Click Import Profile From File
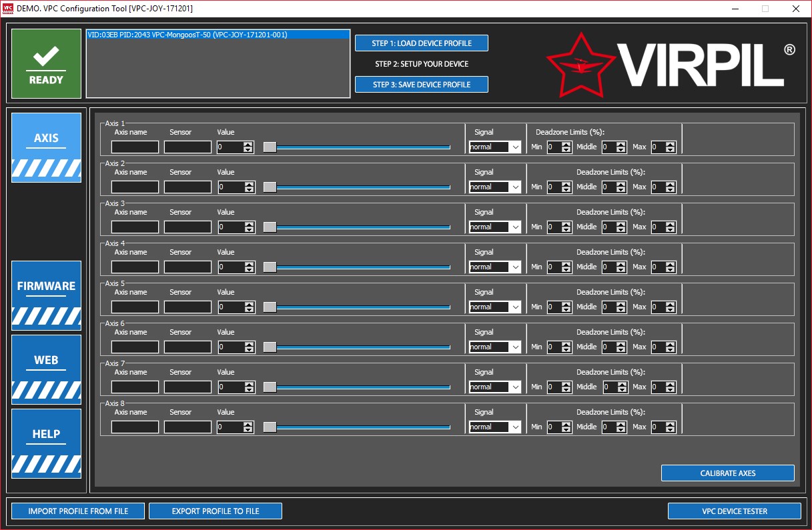 [x=78, y=511]
